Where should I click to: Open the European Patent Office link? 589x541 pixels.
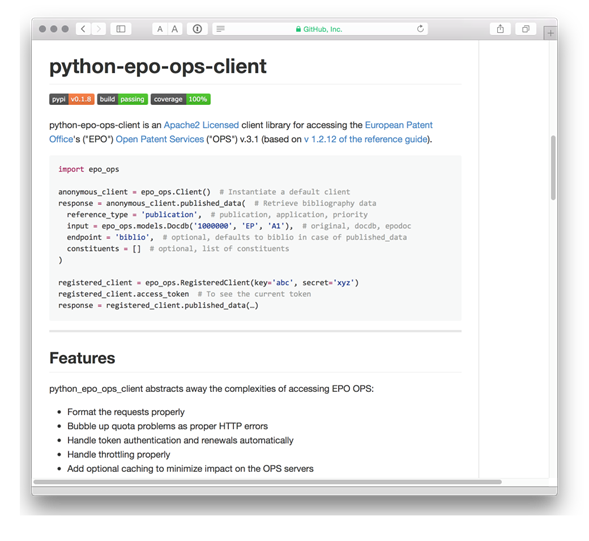[x=399, y=125]
